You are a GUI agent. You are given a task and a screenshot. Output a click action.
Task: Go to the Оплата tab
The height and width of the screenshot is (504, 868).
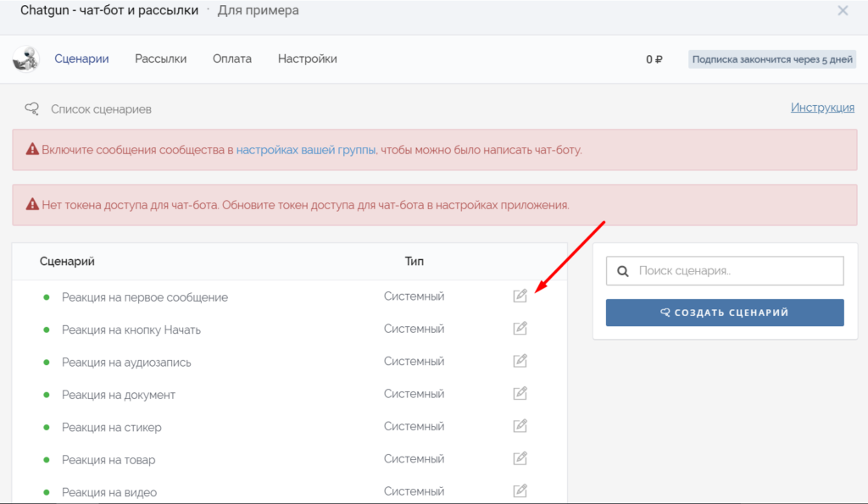(232, 58)
